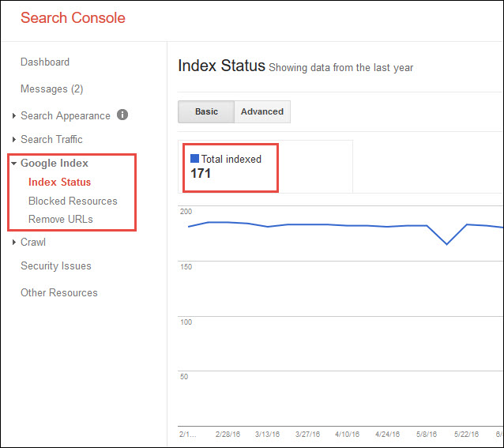
Task: Click the 2/28/16 axis date label
Action: tap(228, 435)
